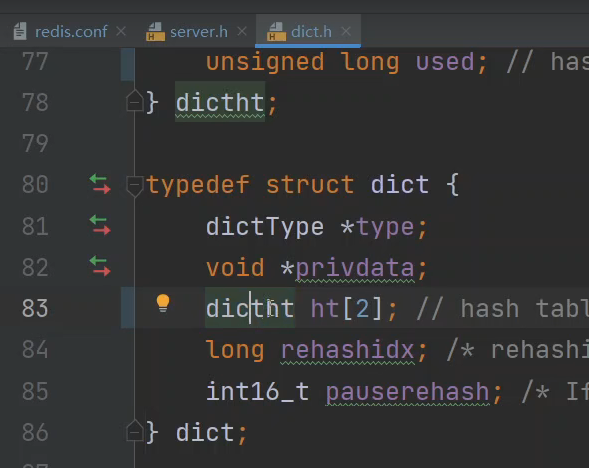Switch to the server.h tab
Image resolution: width=589 pixels, height=468 pixels.
(x=199, y=32)
